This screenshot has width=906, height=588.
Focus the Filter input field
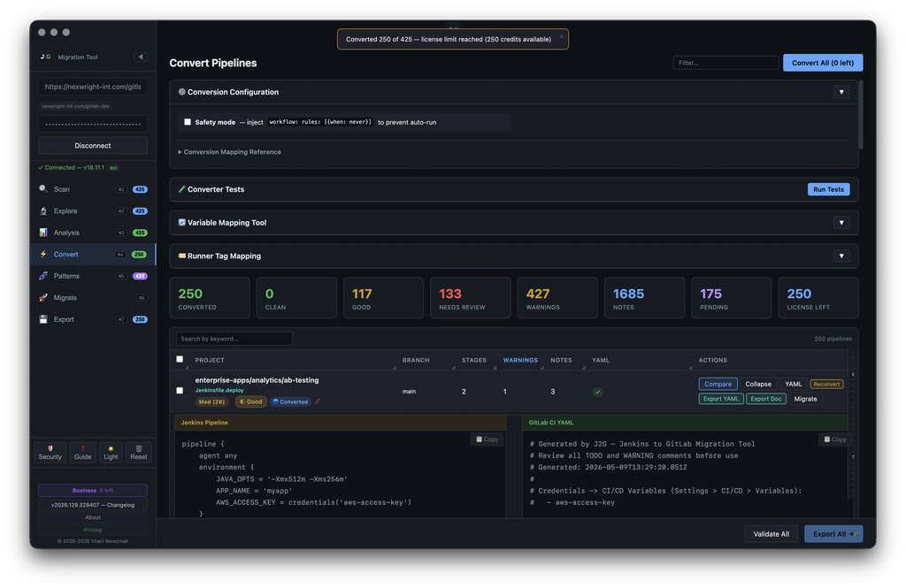pos(726,63)
